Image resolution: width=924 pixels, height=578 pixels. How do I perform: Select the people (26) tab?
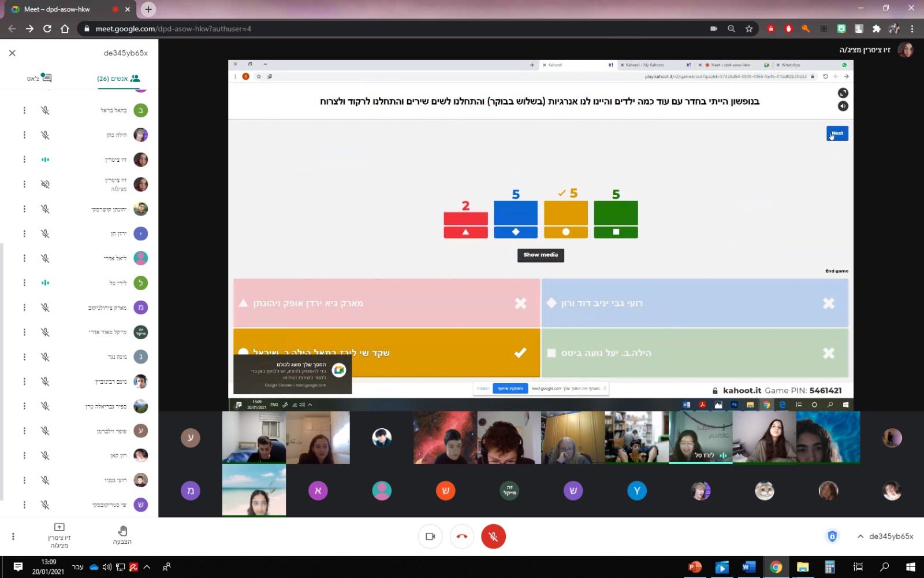click(x=118, y=78)
